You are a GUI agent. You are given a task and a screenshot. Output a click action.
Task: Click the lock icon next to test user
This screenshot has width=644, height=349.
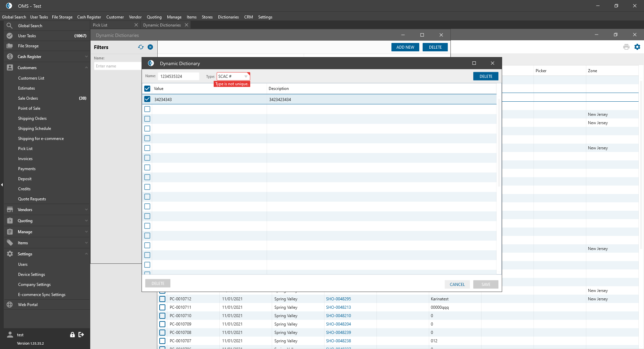click(72, 335)
